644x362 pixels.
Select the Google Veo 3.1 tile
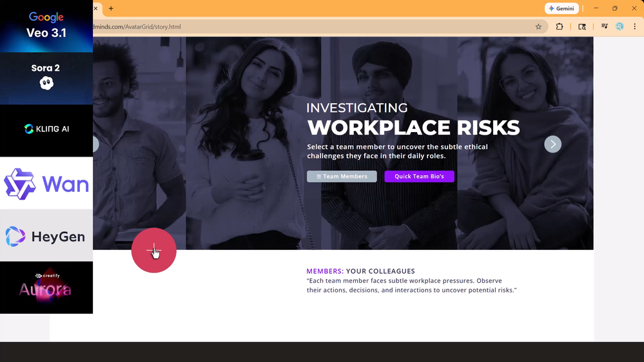pyautogui.click(x=46, y=26)
